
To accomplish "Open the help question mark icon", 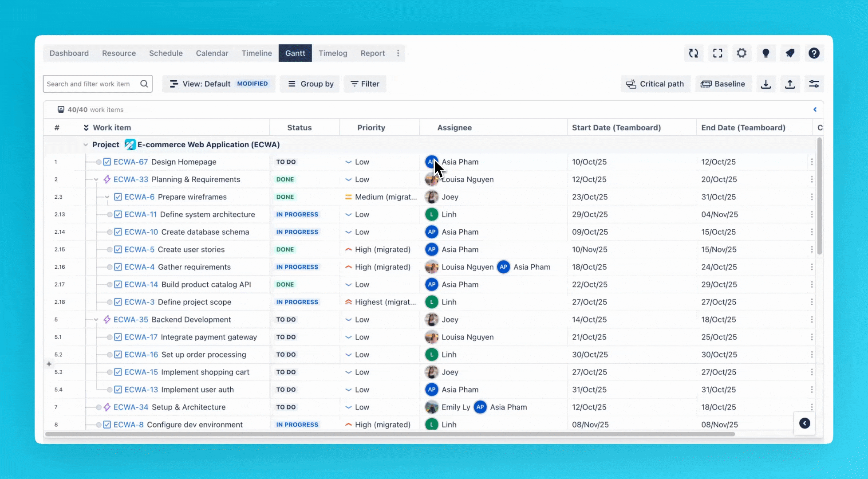I will point(813,53).
